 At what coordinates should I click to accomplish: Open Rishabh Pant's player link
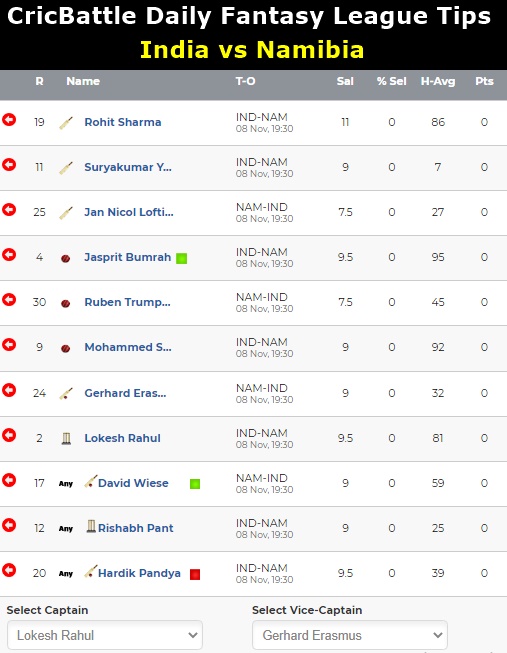point(135,528)
